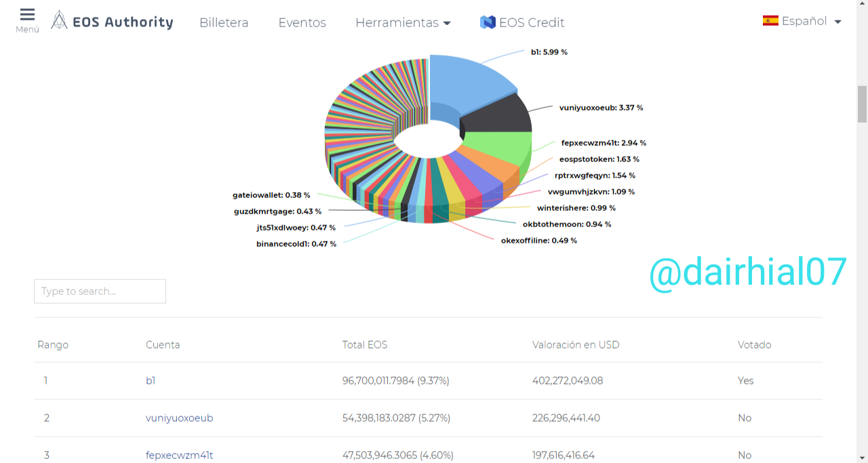Viewport: 868px width, 463px height.
Task: Click the USD value 197,616,416.64
Action: [564, 456]
